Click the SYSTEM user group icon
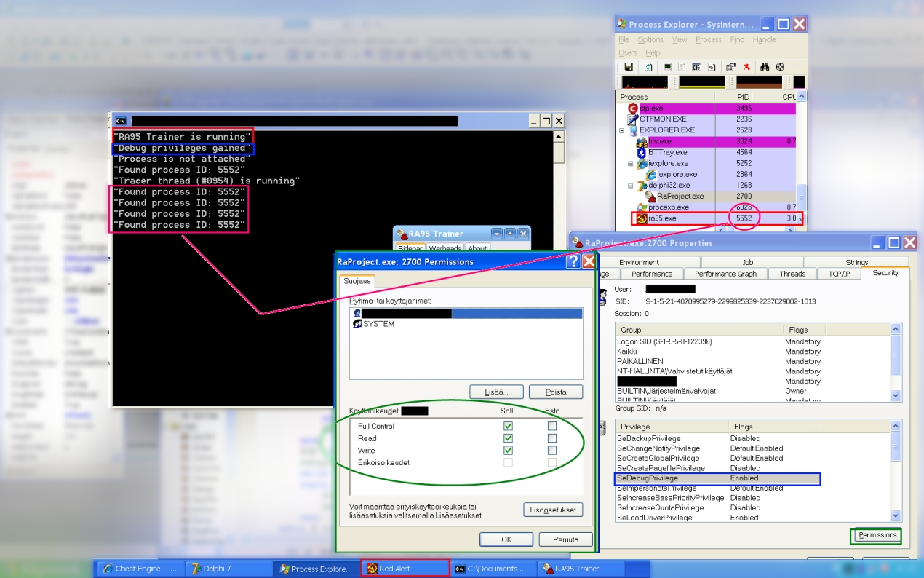 [357, 324]
